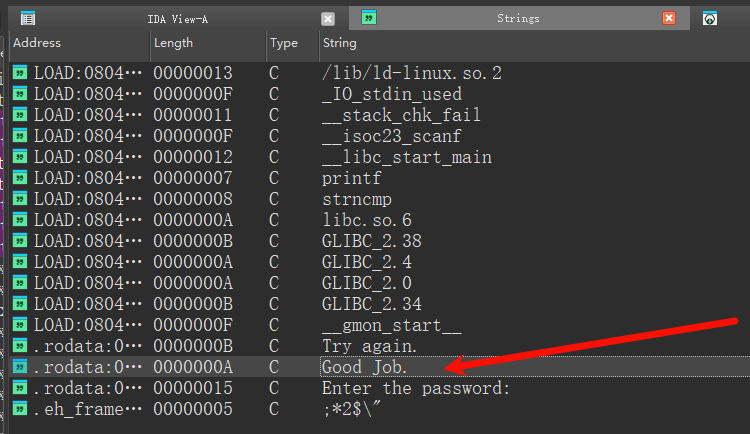Image resolution: width=750 pixels, height=434 pixels.
Task: Select the GLIBC_2.0 string
Action: click(x=366, y=283)
